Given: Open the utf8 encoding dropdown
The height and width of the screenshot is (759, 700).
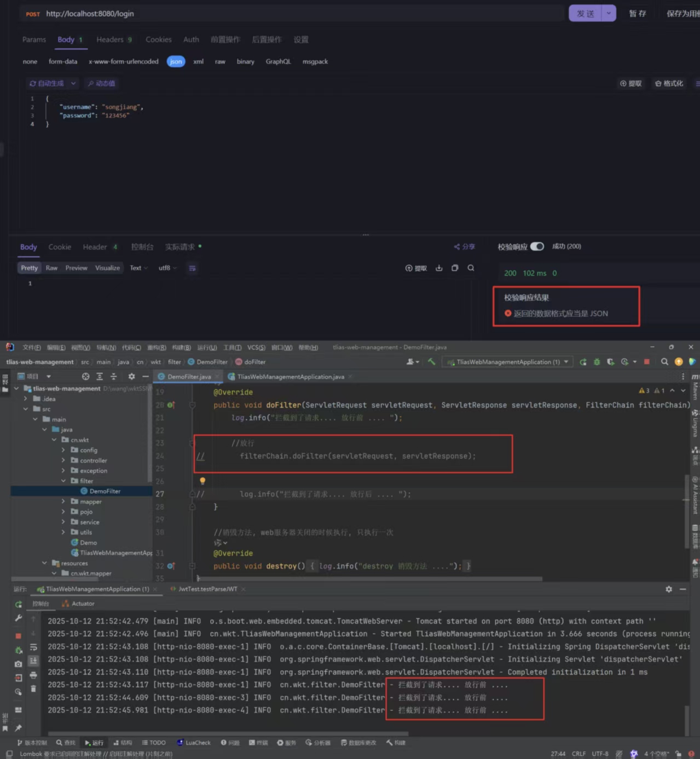Looking at the screenshot, I should [x=167, y=268].
